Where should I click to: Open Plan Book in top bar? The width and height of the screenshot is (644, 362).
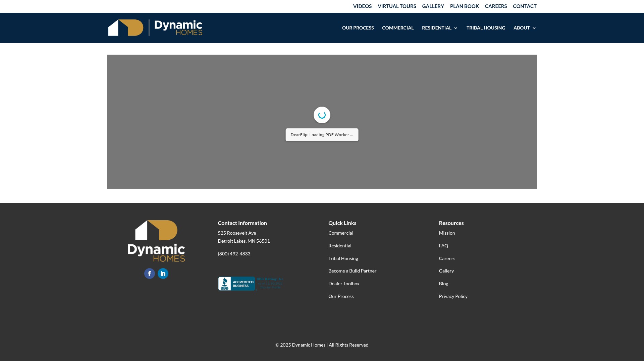[x=465, y=6]
